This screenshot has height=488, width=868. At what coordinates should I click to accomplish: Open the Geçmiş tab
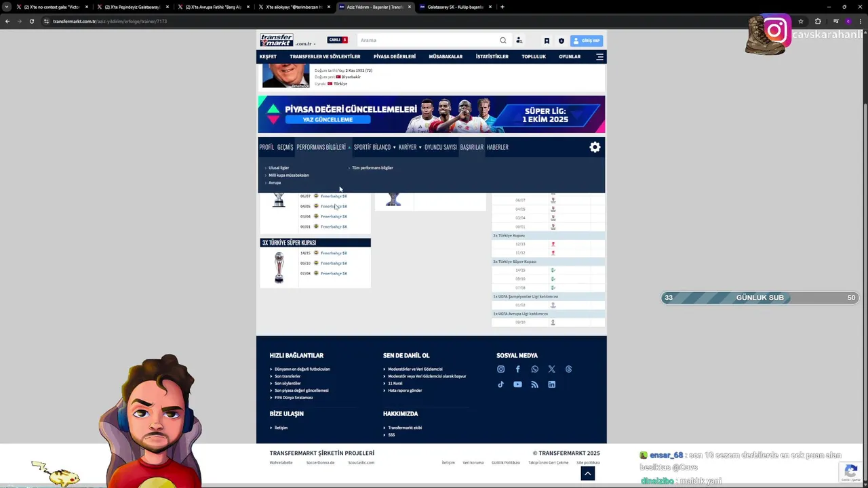click(x=285, y=147)
